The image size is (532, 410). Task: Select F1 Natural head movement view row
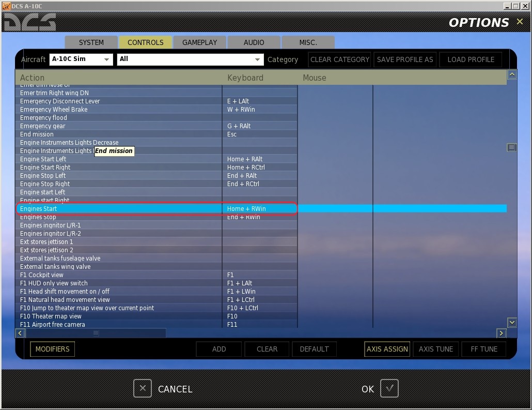click(157, 299)
